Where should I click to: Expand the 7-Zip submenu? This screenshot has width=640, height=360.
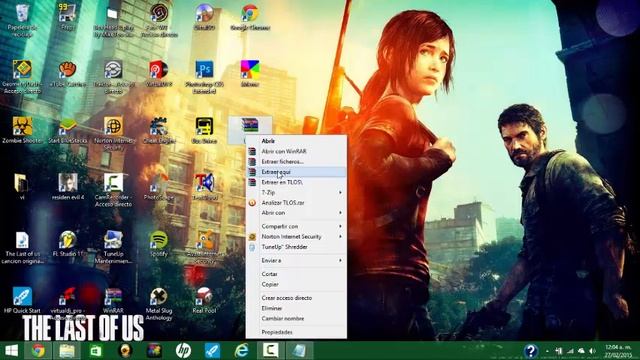pos(296,192)
